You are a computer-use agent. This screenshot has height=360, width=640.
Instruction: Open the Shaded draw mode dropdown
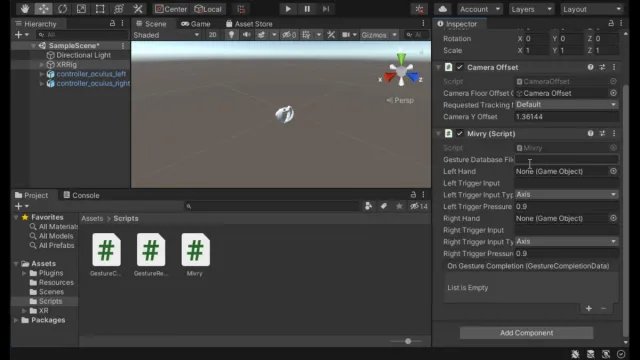(x=166, y=35)
